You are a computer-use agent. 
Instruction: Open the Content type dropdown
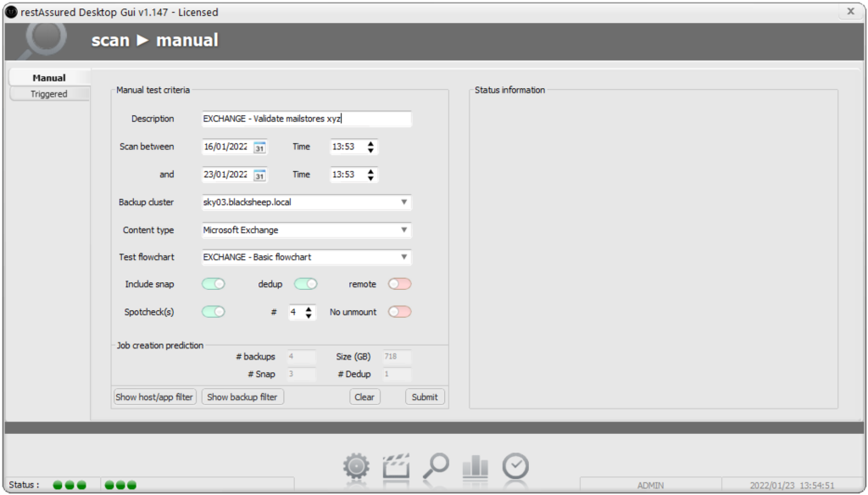tap(404, 230)
